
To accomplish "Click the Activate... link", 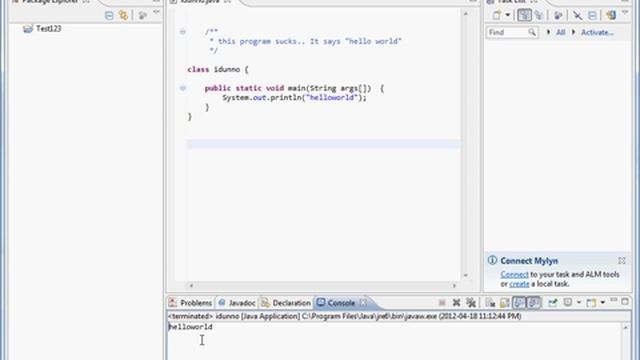I will click(x=597, y=32).
